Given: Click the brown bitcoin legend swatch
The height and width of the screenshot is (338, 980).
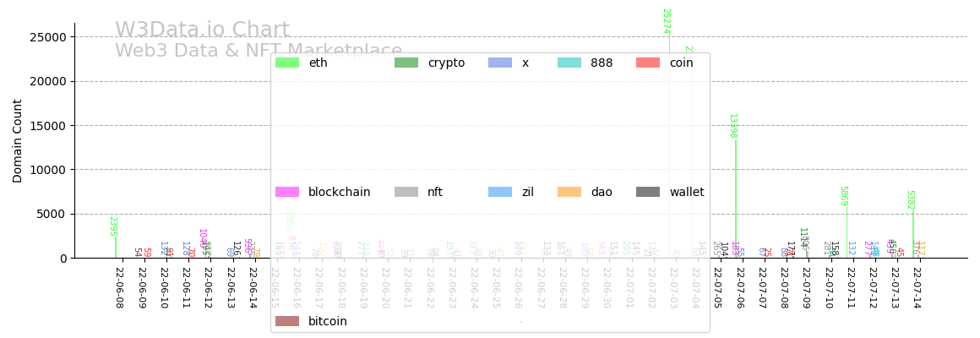Looking at the screenshot, I should click(287, 321).
